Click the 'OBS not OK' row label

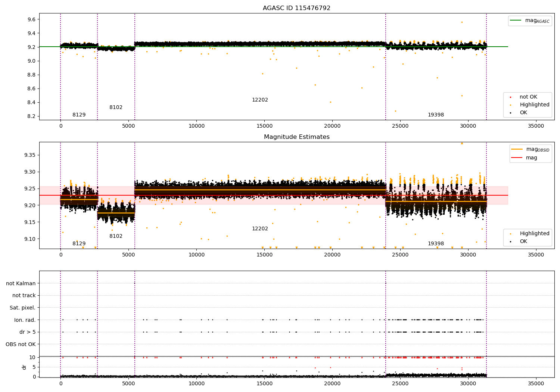tap(21, 344)
